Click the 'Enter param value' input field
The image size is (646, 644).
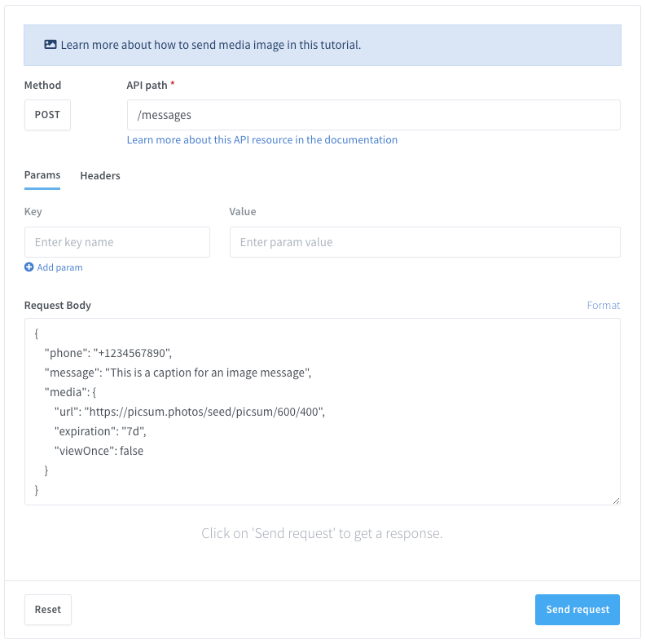pos(424,242)
